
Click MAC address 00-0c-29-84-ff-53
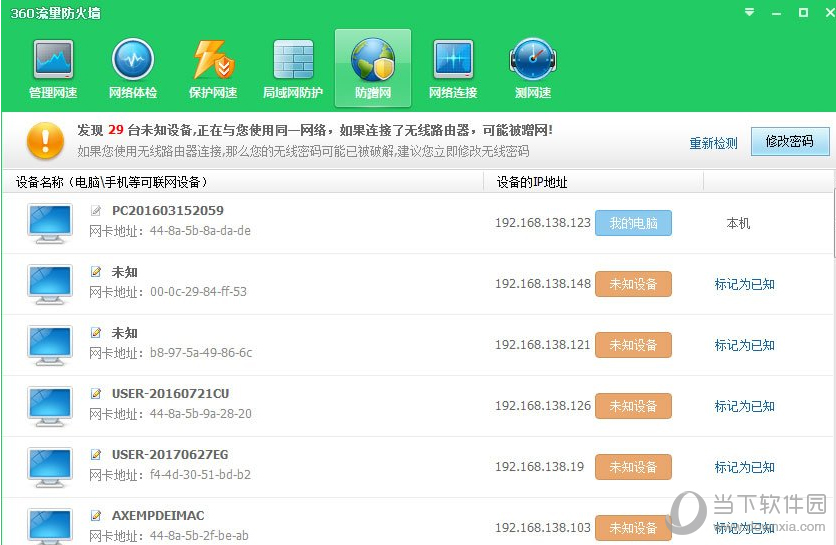coord(198,292)
